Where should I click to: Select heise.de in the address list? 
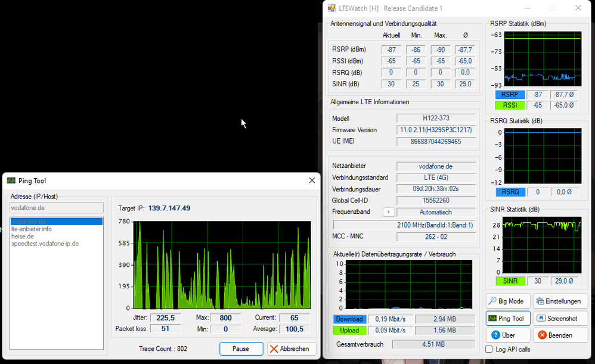[23, 237]
